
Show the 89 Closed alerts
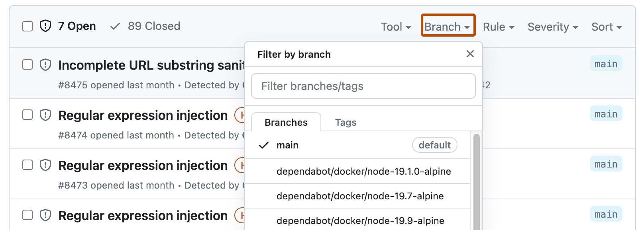click(x=153, y=26)
